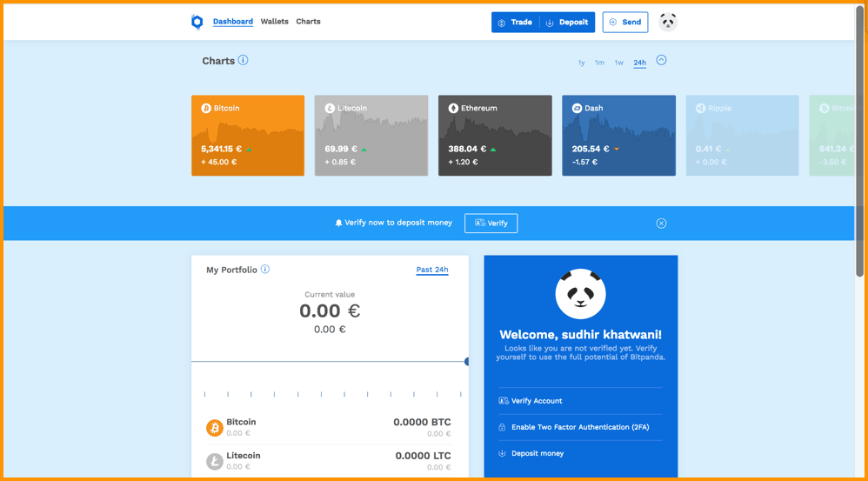Click the info icon beside Charts heading
The height and width of the screenshot is (481, 868).
click(243, 60)
